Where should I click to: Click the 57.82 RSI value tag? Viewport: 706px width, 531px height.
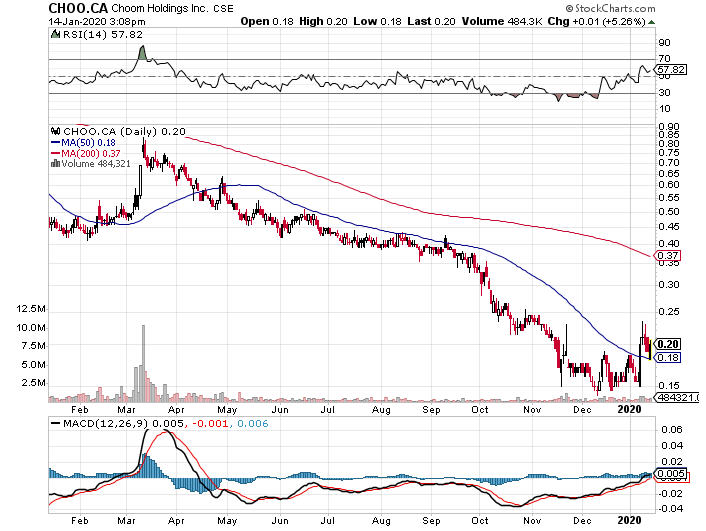click(x=670, y=70)
